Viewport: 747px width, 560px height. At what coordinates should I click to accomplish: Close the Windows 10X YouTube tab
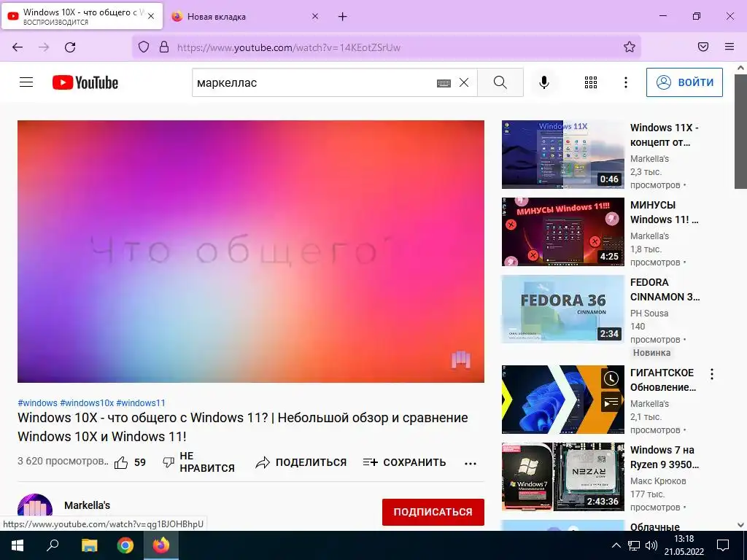tap(151, 16)
